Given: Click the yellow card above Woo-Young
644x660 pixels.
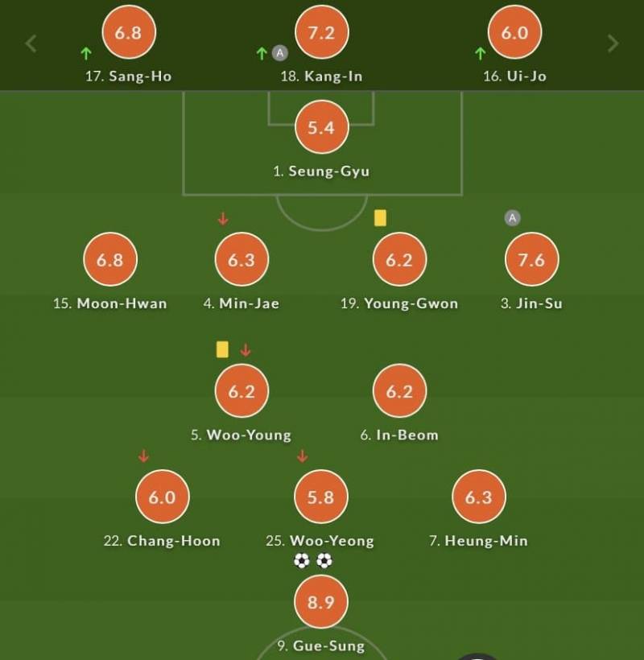Looking at the screenshot, I should click(222, 349).
